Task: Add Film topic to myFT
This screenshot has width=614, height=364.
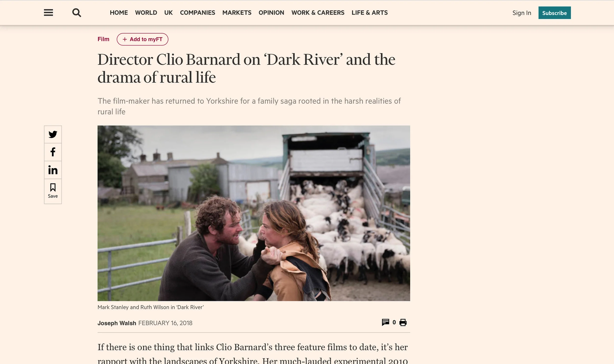Action: coord(142,39)
